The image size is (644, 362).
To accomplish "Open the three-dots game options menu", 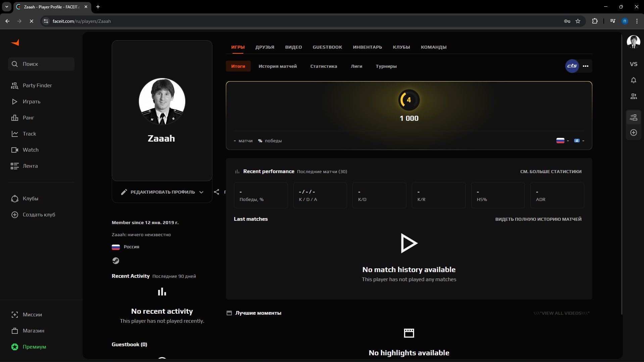I will [x=586, y=66].
